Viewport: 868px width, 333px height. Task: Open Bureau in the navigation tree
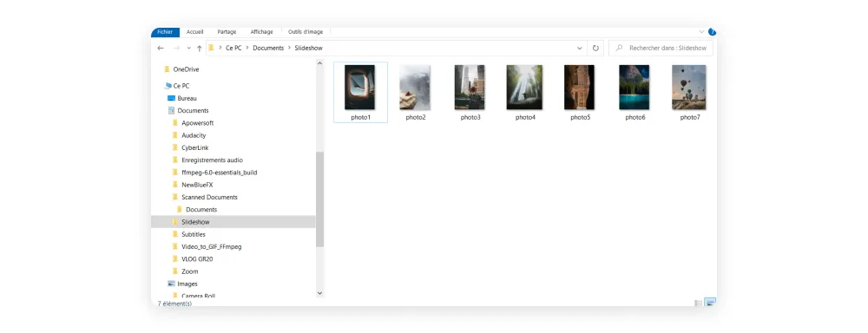pyautogui.click(x=187, y=98)
